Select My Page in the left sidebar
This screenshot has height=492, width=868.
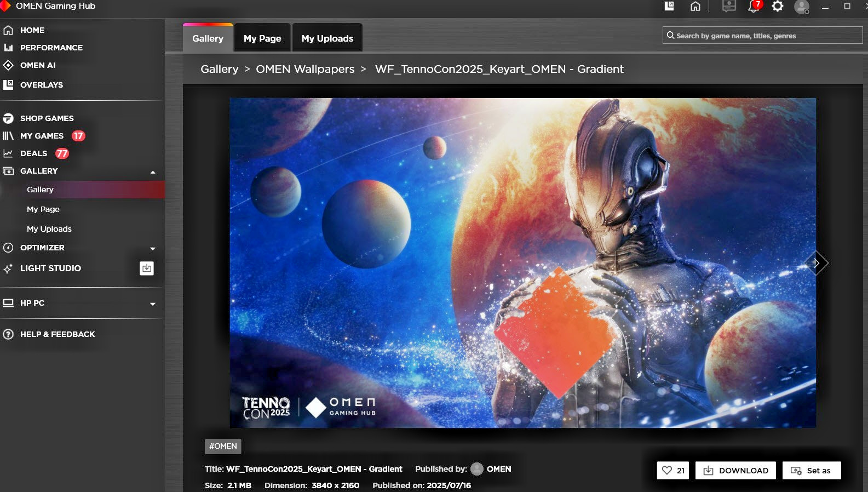coord(43,209)
